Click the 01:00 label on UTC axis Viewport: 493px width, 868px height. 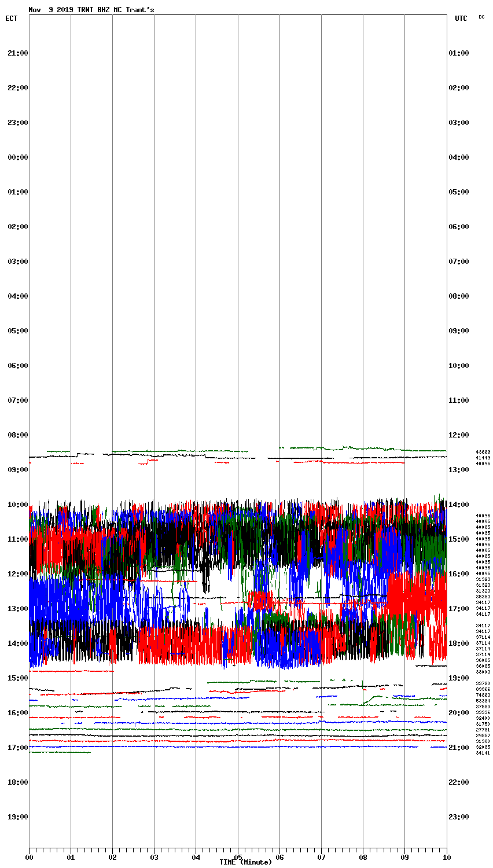(x=459, y=53)
